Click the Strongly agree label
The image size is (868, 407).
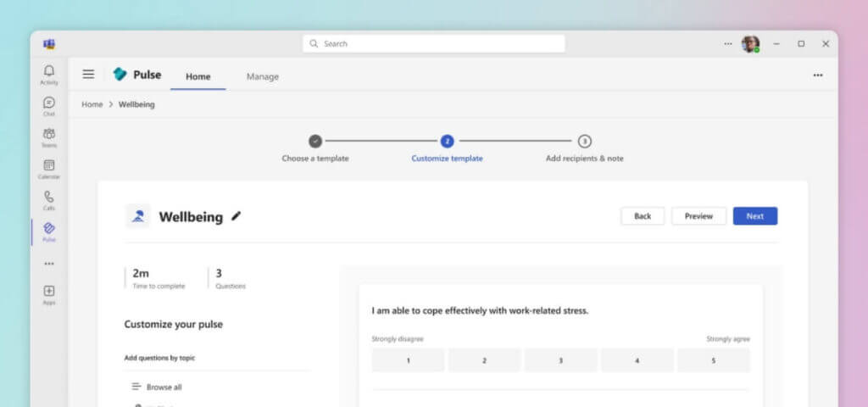(728, 339)
